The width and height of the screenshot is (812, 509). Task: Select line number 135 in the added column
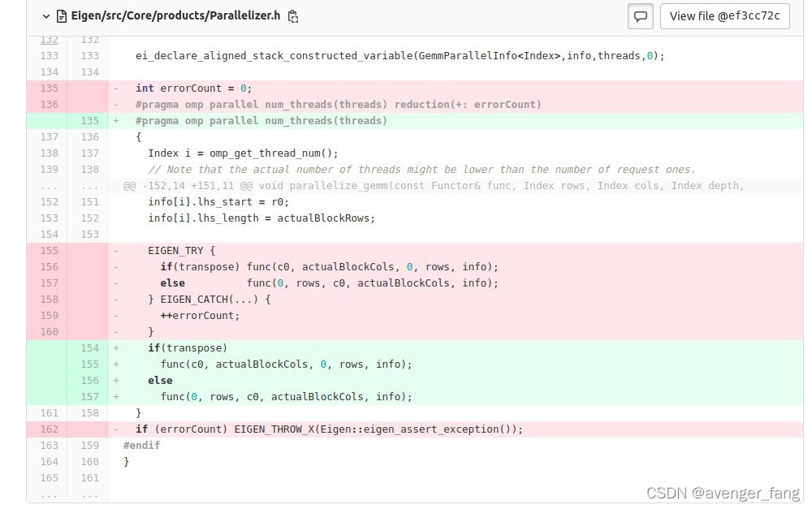click(89, 120)
